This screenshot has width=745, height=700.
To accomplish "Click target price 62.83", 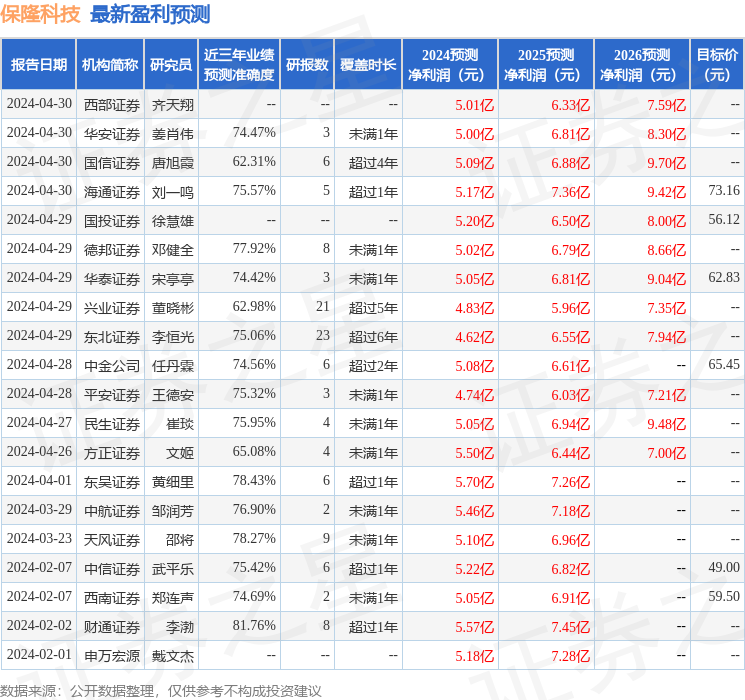I will click(x=724, y=278).
